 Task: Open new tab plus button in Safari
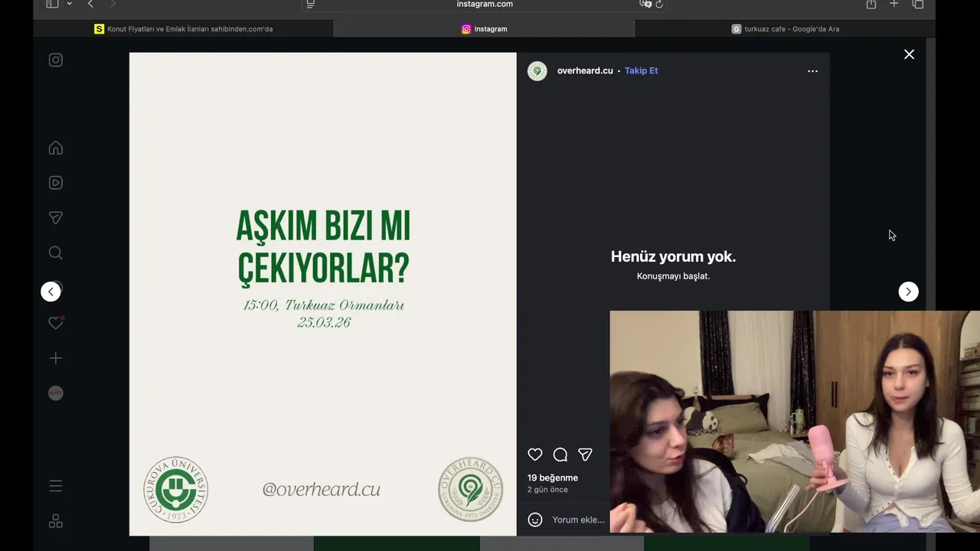893,4
